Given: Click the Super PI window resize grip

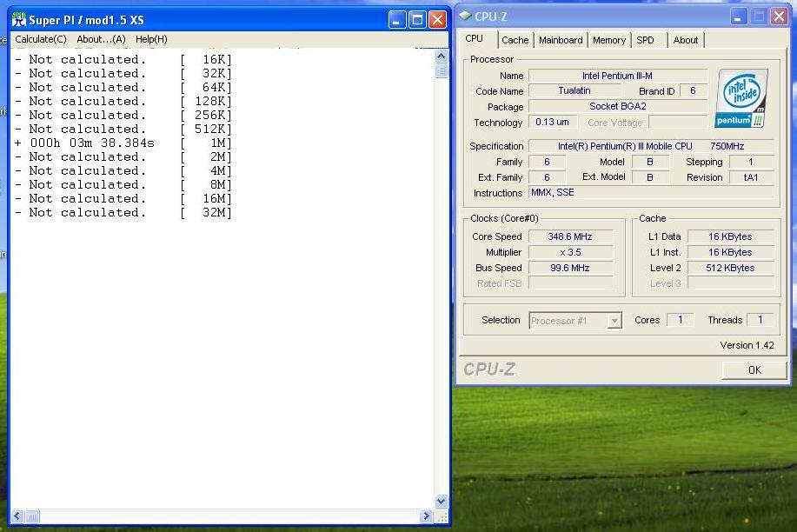Looking at the screenshot, I should 442,516.
